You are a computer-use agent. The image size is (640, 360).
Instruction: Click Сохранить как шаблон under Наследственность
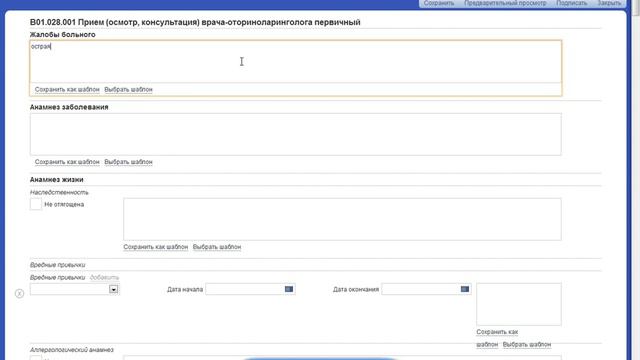tap(156, 247)
